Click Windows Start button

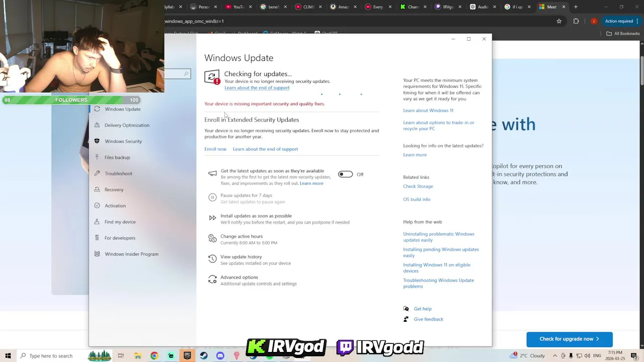pos(8,356)
